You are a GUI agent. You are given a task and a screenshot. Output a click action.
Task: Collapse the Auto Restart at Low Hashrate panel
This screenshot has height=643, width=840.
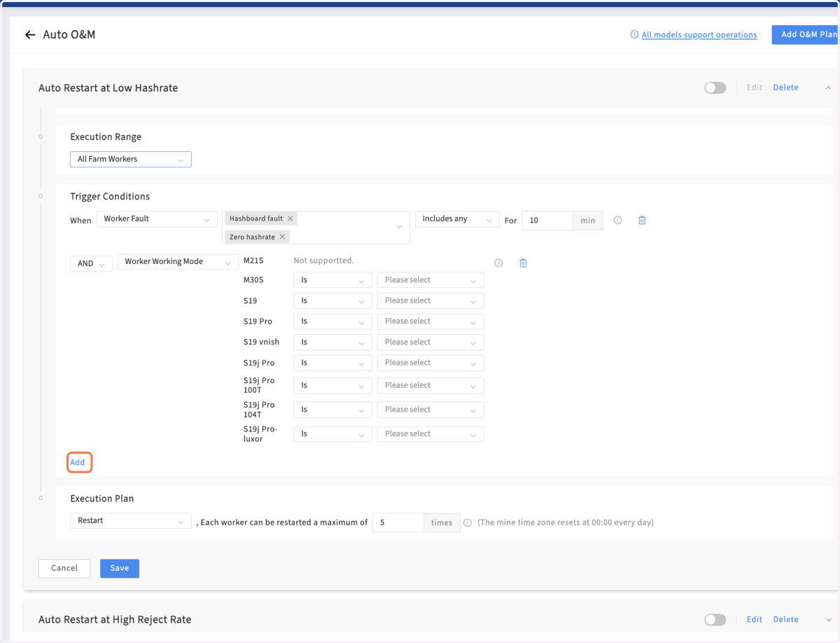pyautogui.click(x=828, y=88)
